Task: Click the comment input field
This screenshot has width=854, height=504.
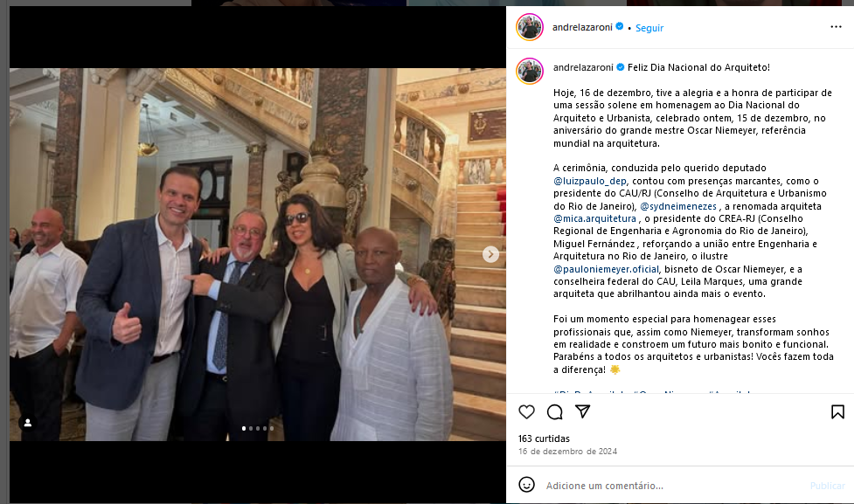Action: pyautogui.click(x=673, y=486)
